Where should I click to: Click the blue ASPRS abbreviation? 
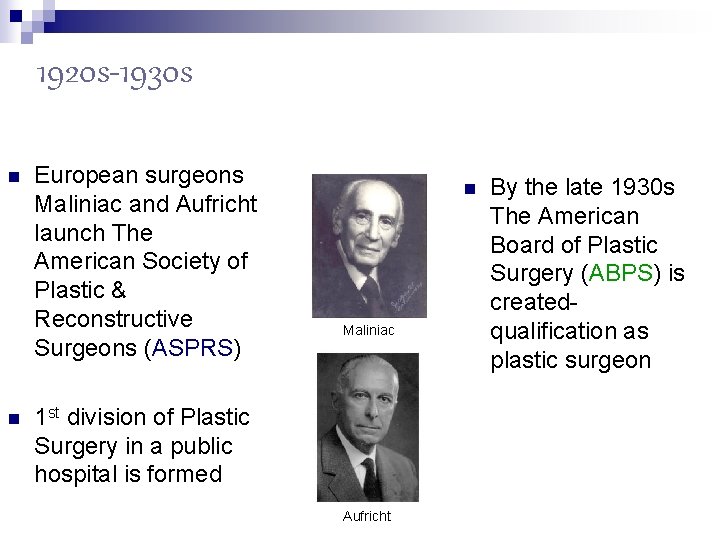click(192, 348)
